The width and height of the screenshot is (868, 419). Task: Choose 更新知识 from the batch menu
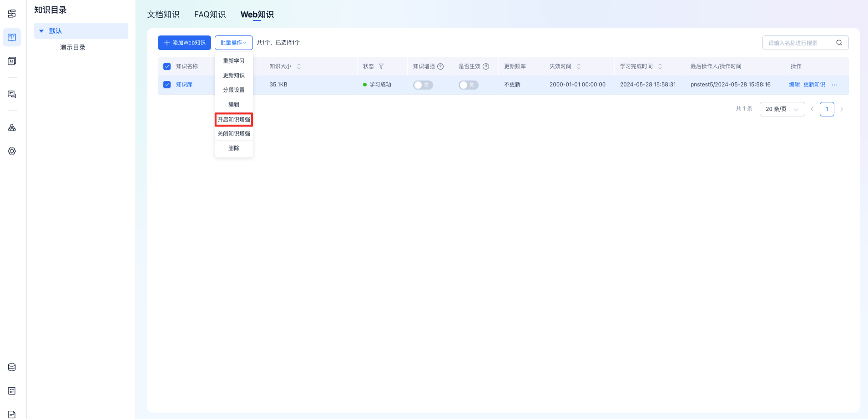pyautogui.click(x=234, y=75)
